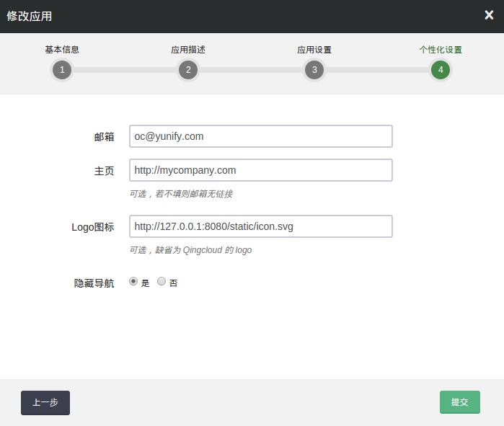Select the 个性化设置 step label
Image resolution: width=504 pixels, height=426 pixels.
441,50
